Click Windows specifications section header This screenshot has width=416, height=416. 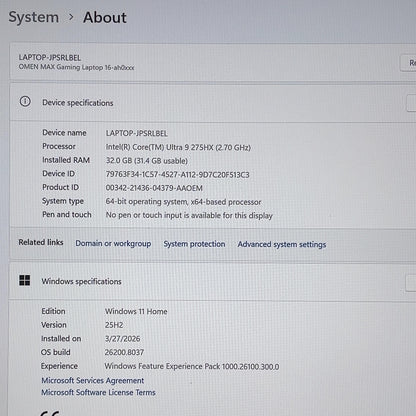[x=81, y=281]
